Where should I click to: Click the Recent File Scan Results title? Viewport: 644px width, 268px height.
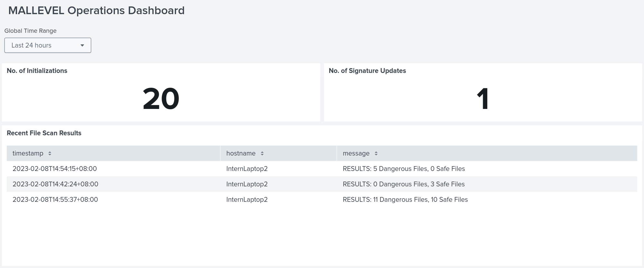pos(44,133)
